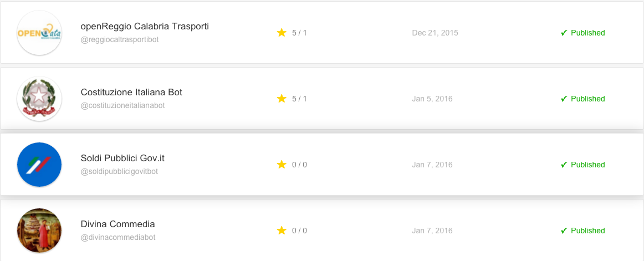The image size is (644, 261).
Task: Open the Divina Commedia painting avatar
Action: (39, 231)
